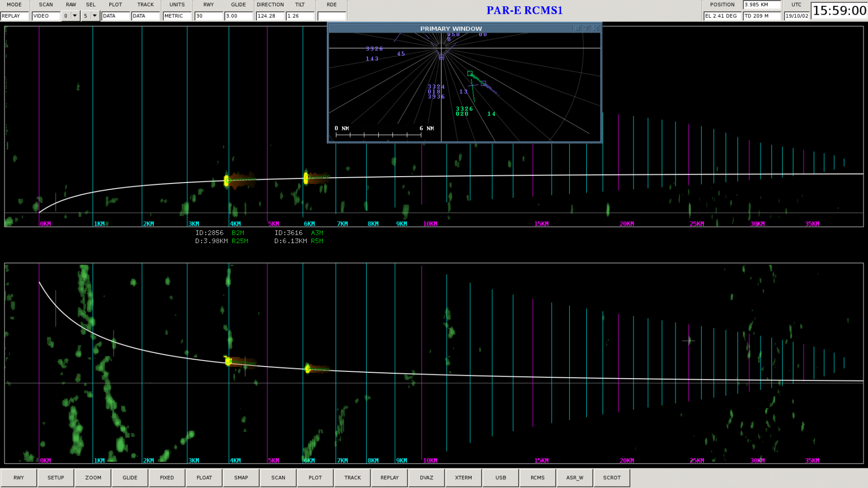Viewport: 868px width, 488px height.
Task: Click the radar origin marker in PRIMARY WINDOW
Action: (441, 57)
